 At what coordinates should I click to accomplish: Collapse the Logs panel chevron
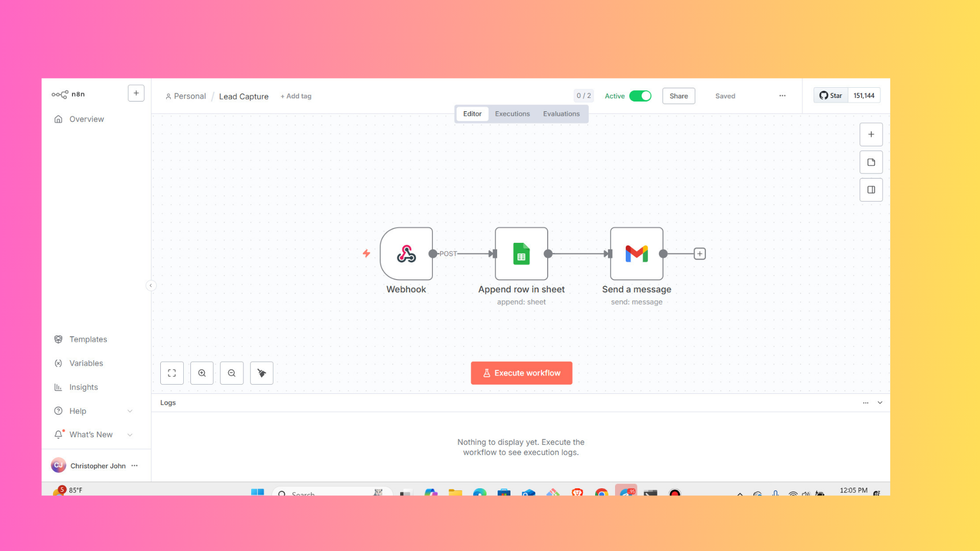[x=880, y=403]
